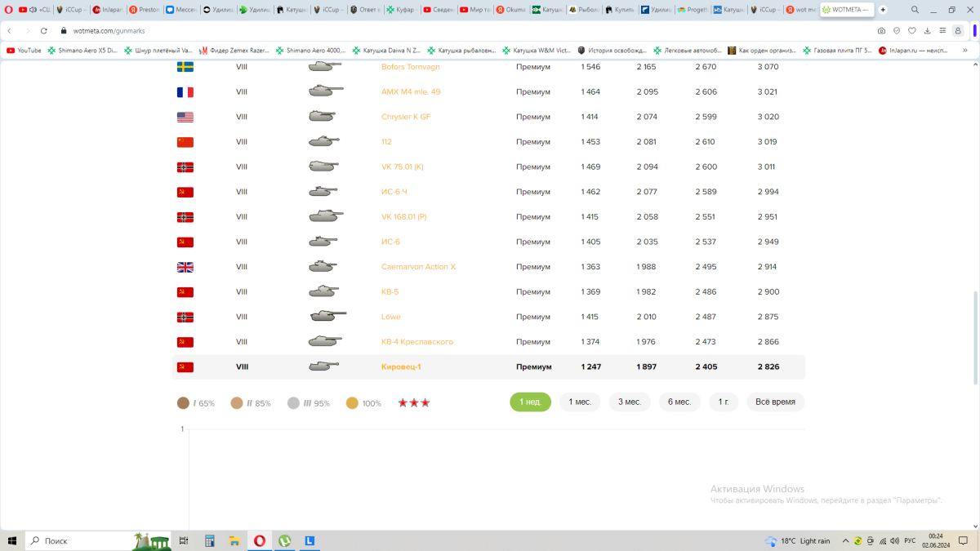Select the 1 г. period filter
The width and height of the screenshot is (980, 551).
(x=724, y=402)
